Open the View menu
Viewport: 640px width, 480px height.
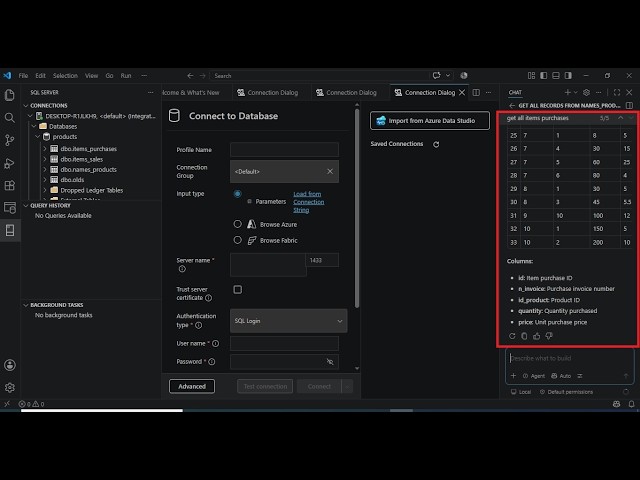click(x=91, y=76)
